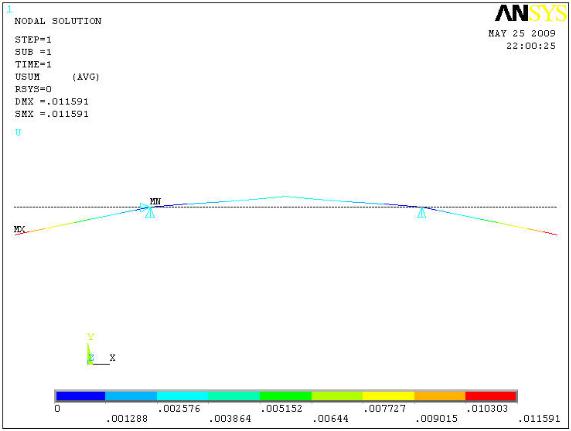Select the dark blue legend color band

click(x=81, y=396)
